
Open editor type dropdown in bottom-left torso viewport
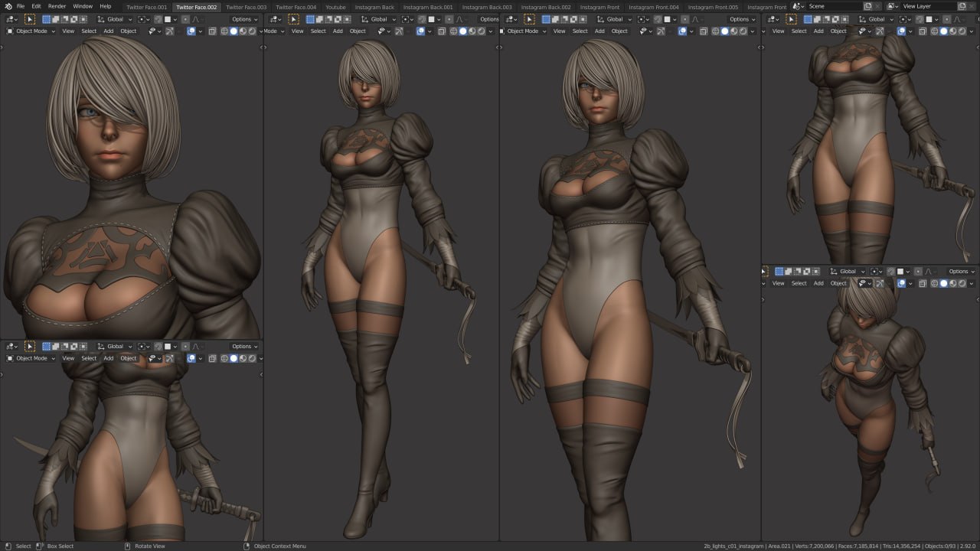11,347
